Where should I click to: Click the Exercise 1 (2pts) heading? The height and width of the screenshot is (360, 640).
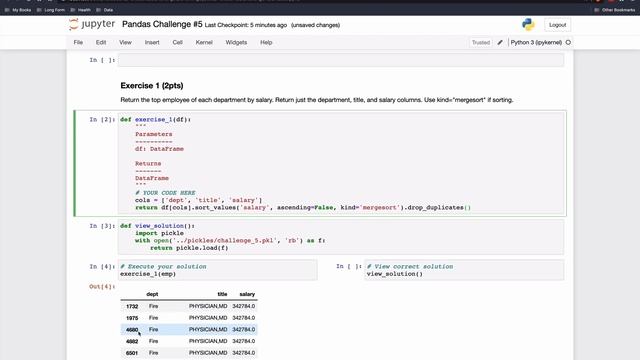coord(152,86)
